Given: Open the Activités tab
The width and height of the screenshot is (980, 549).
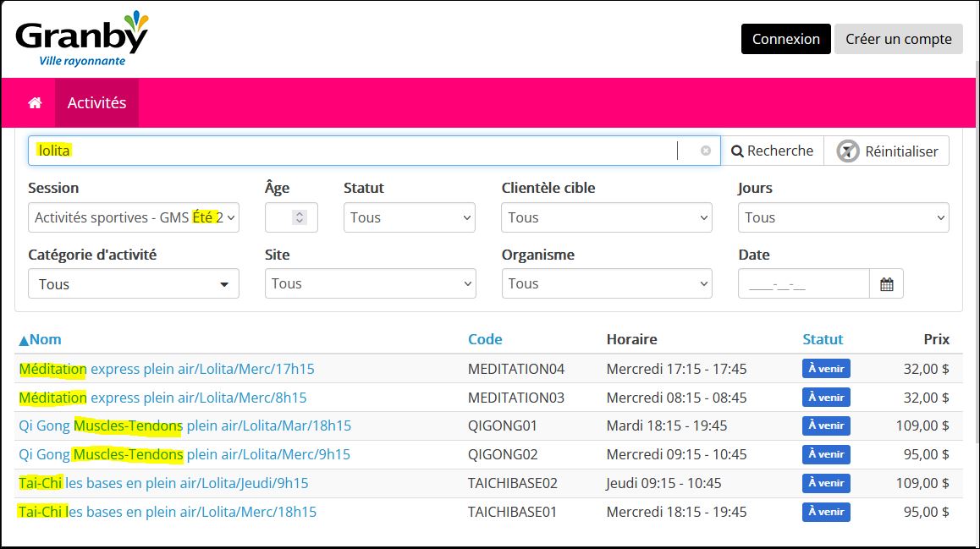Looking at the screenshot, I should pyautogui.click(x=96, y=103).
